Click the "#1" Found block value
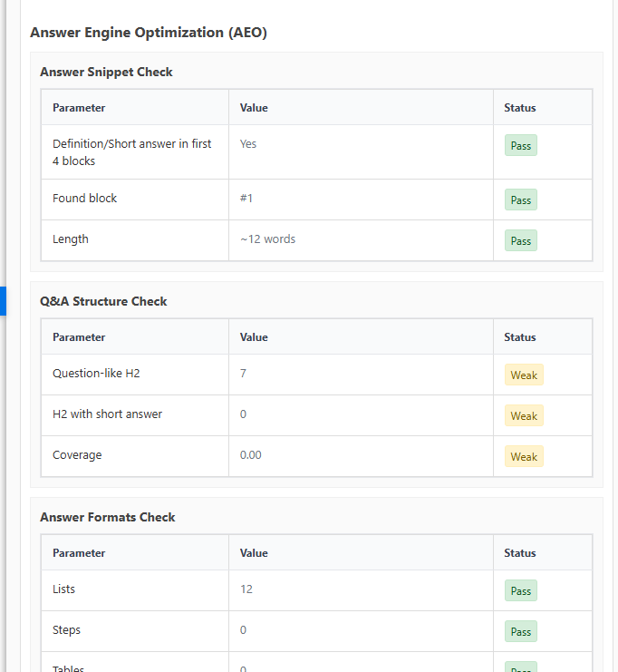 [x=247, y=198]
